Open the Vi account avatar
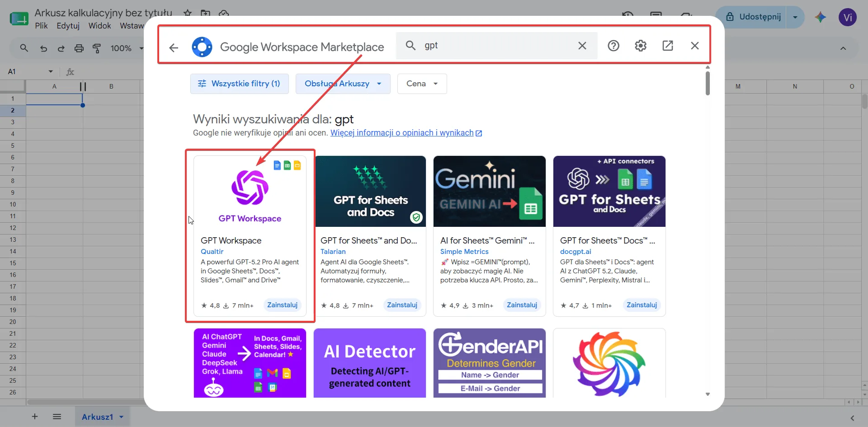 (x=848, y=17)
